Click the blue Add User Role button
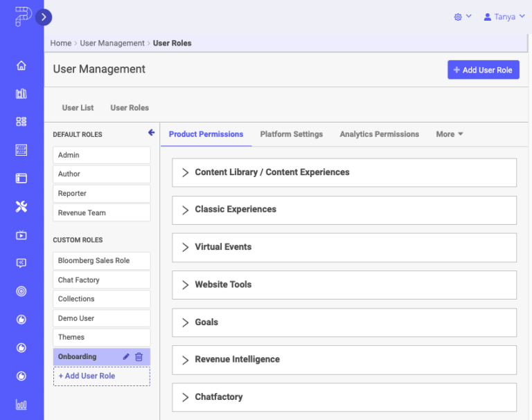532x420 pixels. pos(483,70)
